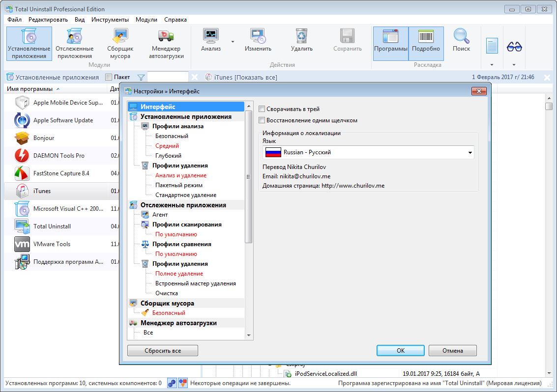Open the Вид menu
Viewport: 557px width, 392px height.
click(x=80, y=20)
